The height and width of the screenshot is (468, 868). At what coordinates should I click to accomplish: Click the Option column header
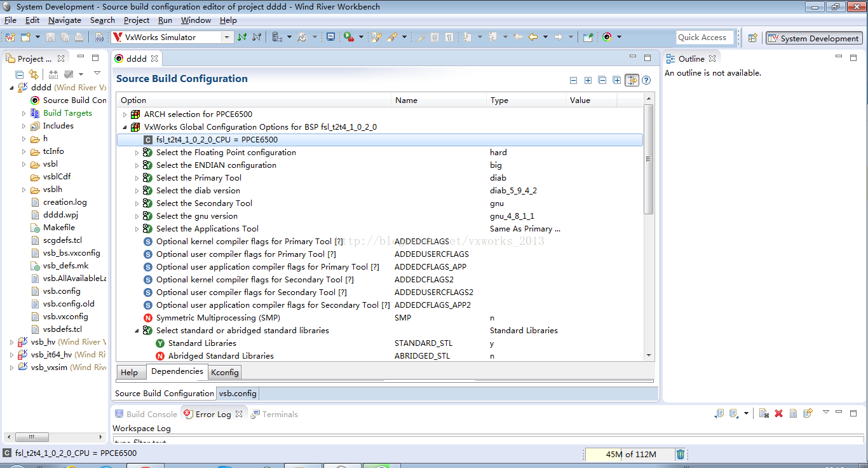coord(254,100)
